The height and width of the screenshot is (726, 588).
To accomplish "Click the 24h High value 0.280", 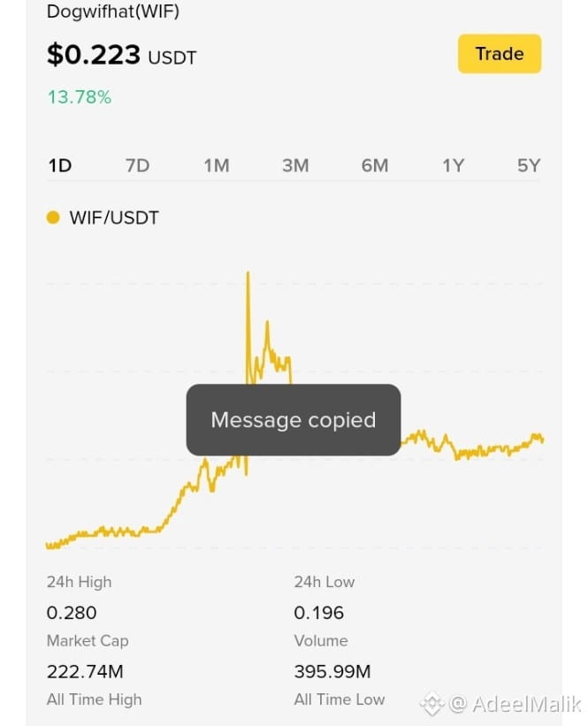I will pyautogui.click(x=72, y=613).
